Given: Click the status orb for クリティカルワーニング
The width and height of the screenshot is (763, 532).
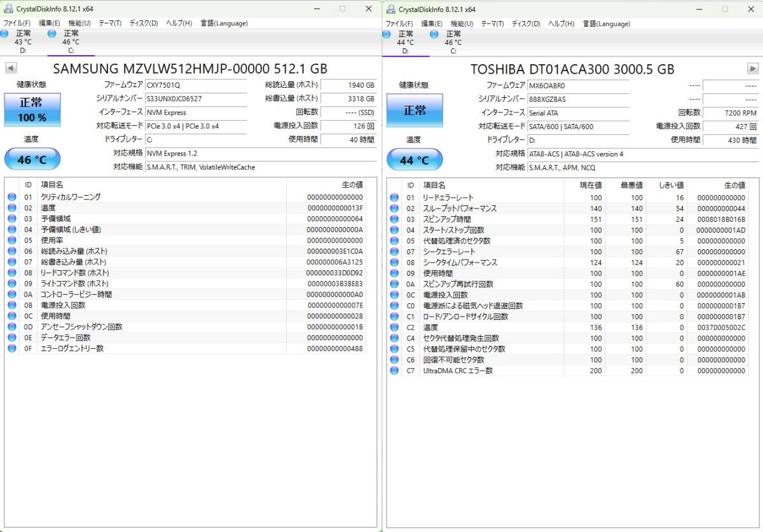Looking at the screenshot, I should point(11,197).
